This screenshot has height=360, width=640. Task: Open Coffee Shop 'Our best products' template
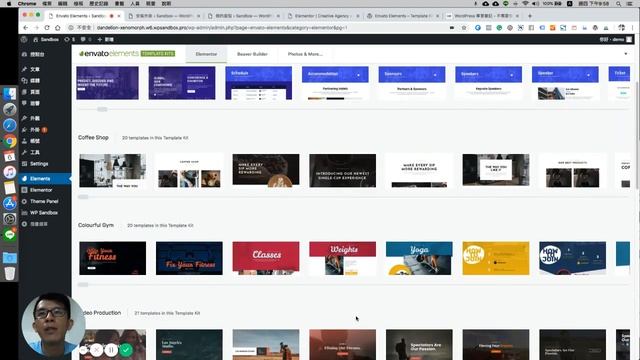click(x=573, y=171)
